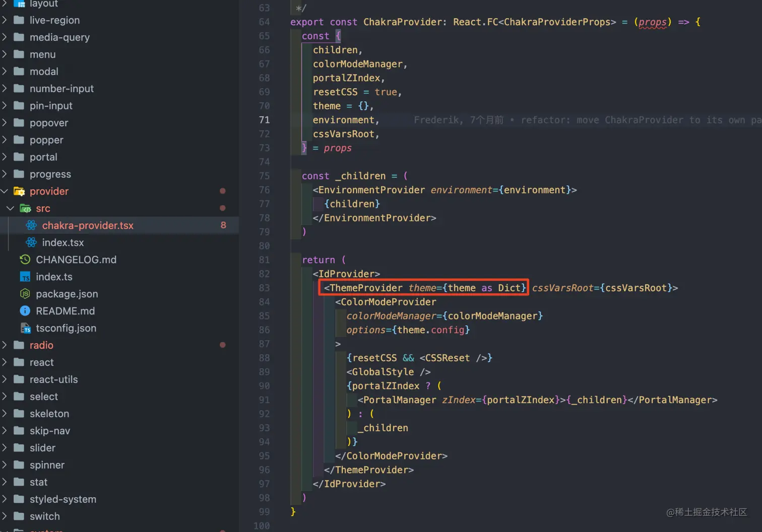This screenshot has height=532, width=762.
Task: Open the CHANGELOG.md file name
Action: (x=76, y=260)
